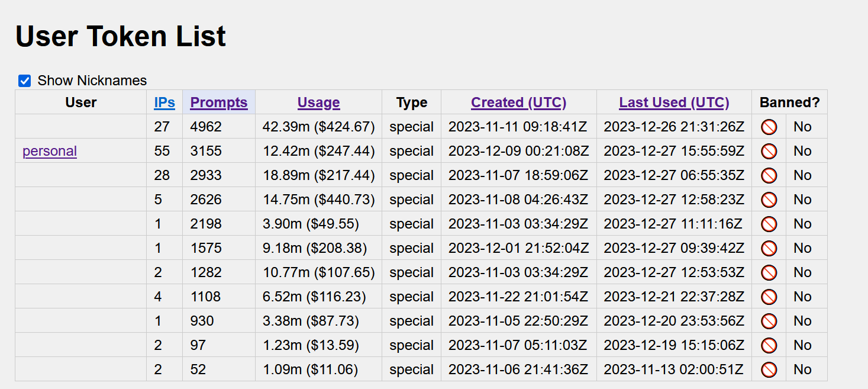
Task: Ban the user with 52 prompts
Action: click(x=769, y=369)
